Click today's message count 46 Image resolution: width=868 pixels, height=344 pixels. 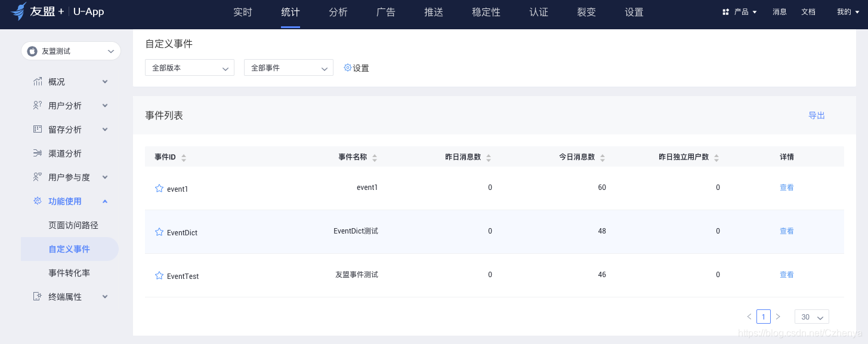coord(602,275)
